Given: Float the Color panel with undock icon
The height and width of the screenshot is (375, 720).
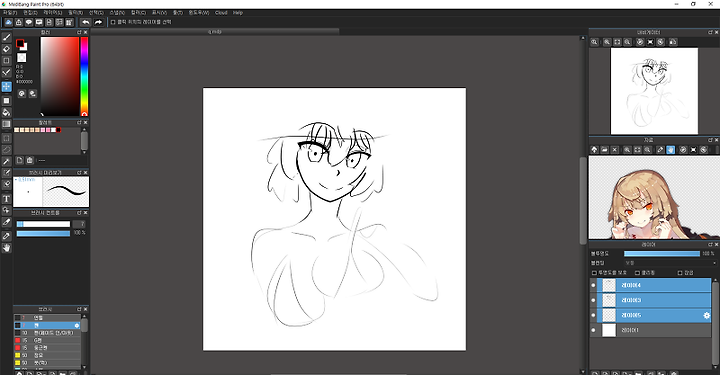Looking at the screenshot, I should click(79, 32).
